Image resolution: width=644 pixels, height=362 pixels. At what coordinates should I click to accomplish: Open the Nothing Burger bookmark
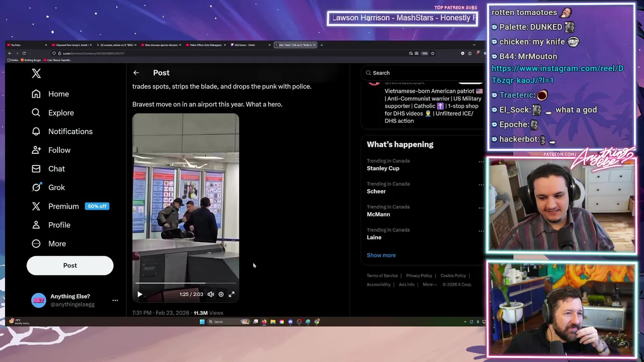click(x=31, y=60)
